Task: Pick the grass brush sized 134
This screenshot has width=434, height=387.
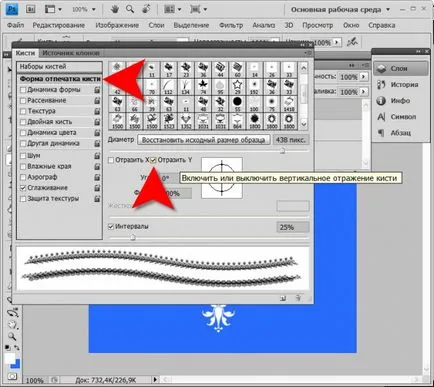Action: click(186, 86)
